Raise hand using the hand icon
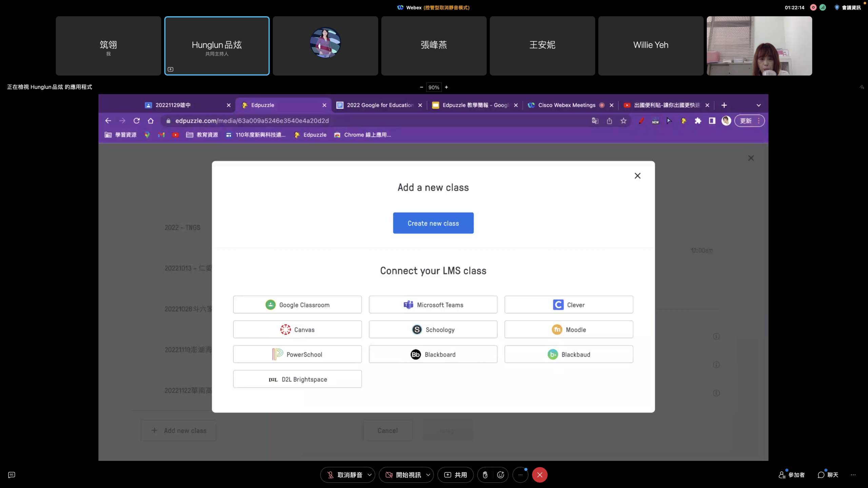The height and width of the screenshot is (488, 868). [x=485, y=475]
